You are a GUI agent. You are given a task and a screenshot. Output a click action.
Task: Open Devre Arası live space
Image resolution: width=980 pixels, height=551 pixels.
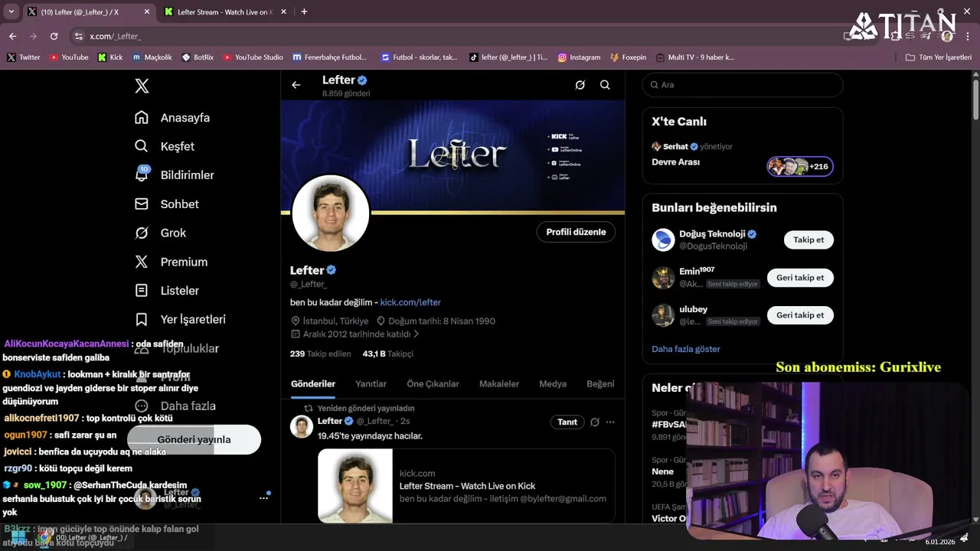point(675,162)
